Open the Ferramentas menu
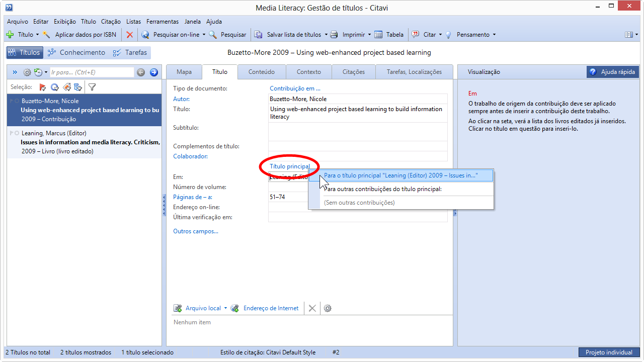Image resolution: width=644 pixels, height=362 pixels. pyautogui.click(x=163, y=22)
